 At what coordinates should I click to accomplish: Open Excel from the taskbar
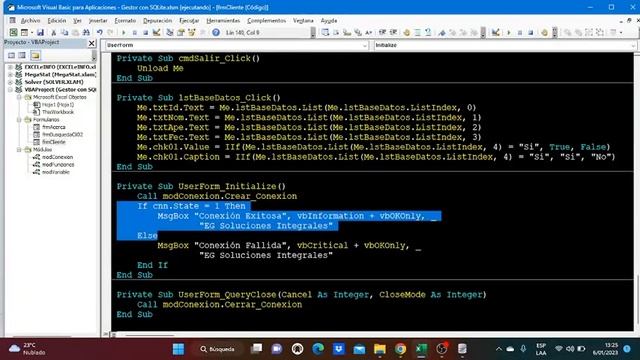[421, 349]
